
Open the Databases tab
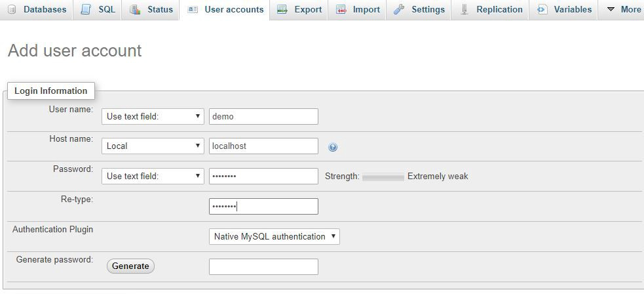point(37,9)
